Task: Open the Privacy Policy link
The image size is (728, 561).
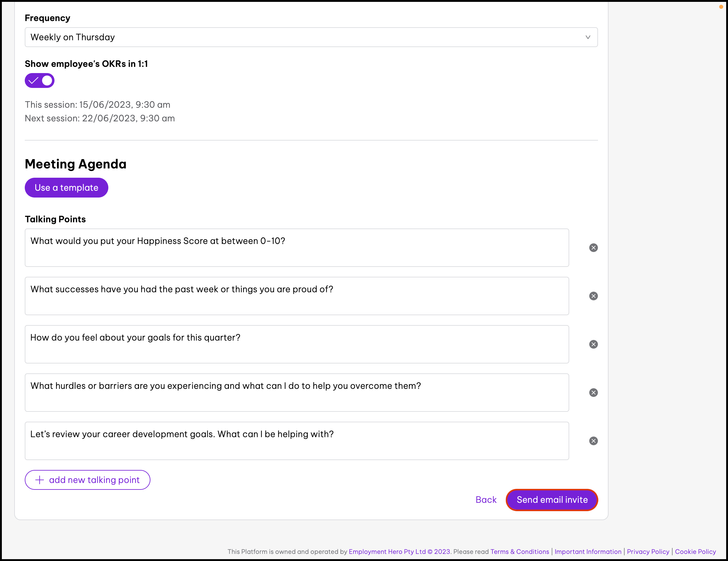Action: pos(648,552)
